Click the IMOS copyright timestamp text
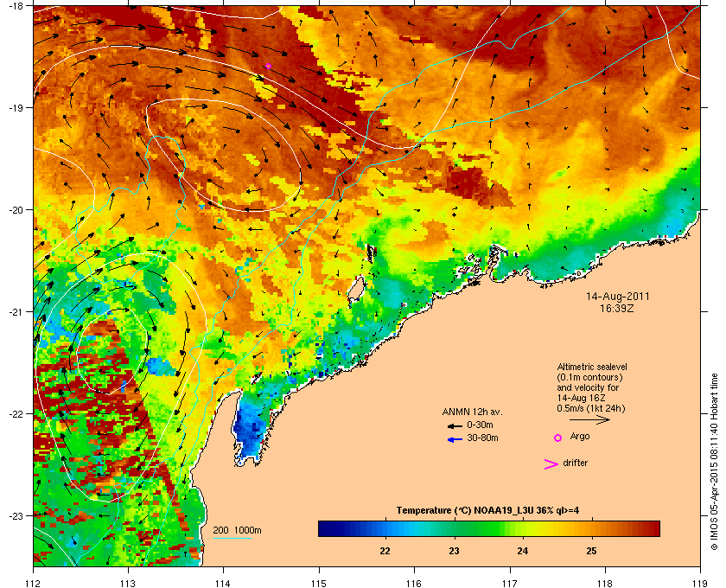726x588 pixels. point(714,462)
